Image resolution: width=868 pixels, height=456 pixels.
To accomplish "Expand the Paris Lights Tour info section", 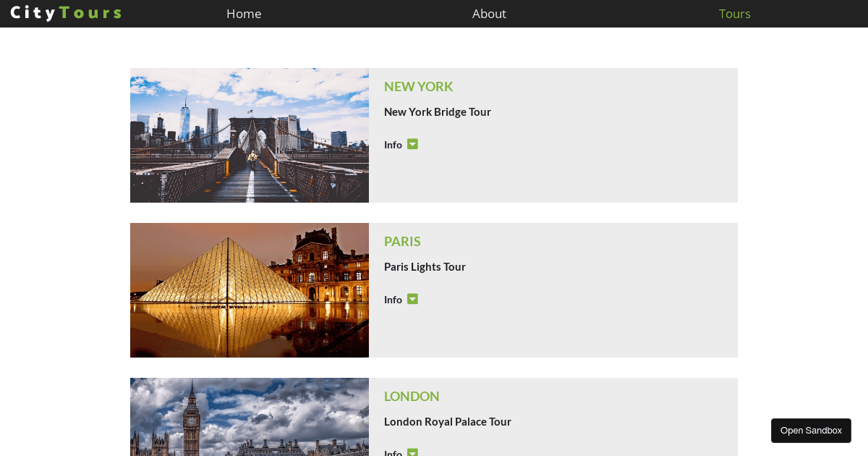I will click(x=412, y=299).
